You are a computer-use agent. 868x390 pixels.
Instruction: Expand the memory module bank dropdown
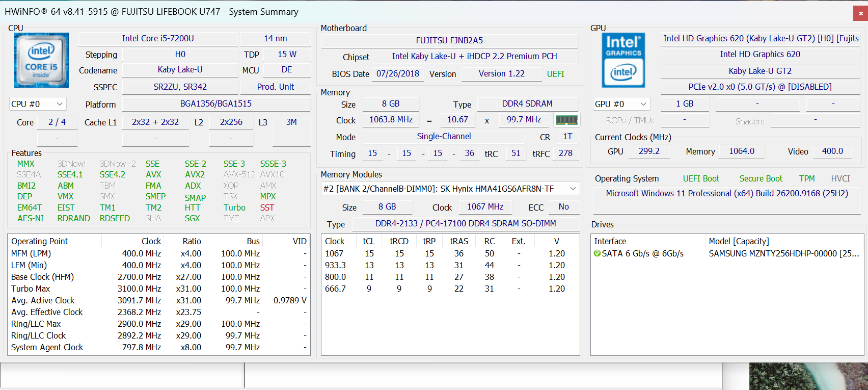coord(450,189)
